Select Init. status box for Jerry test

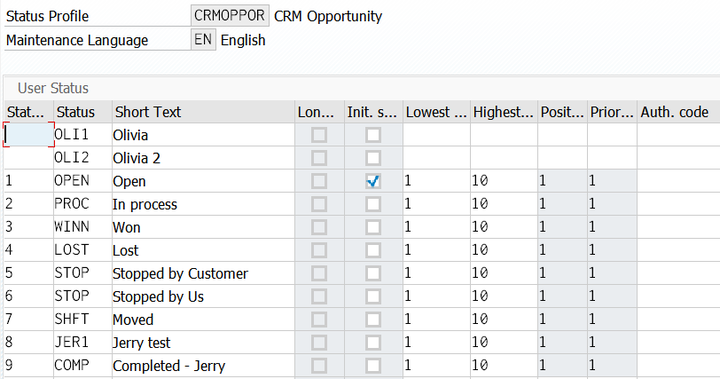click(373, 342)
